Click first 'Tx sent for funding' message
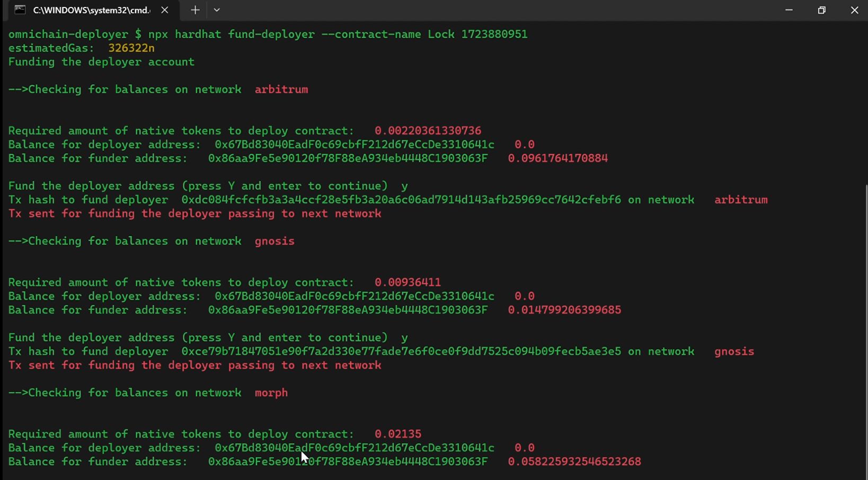 pyautogui.click(x=194, y=214)
